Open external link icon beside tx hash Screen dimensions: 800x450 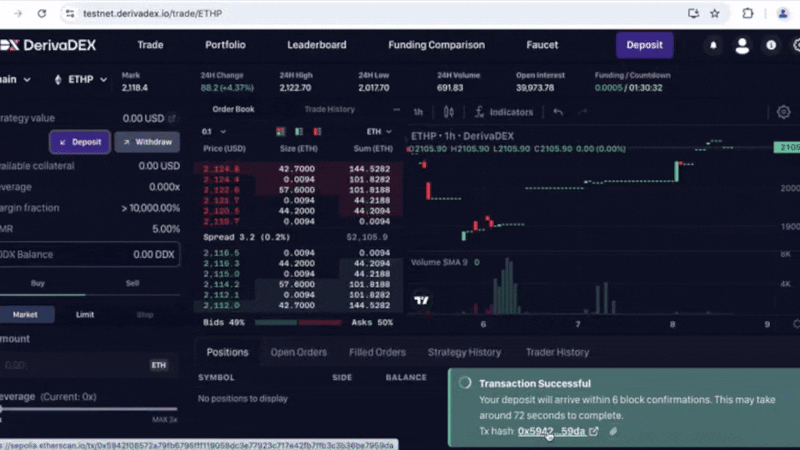pos(594,431)
